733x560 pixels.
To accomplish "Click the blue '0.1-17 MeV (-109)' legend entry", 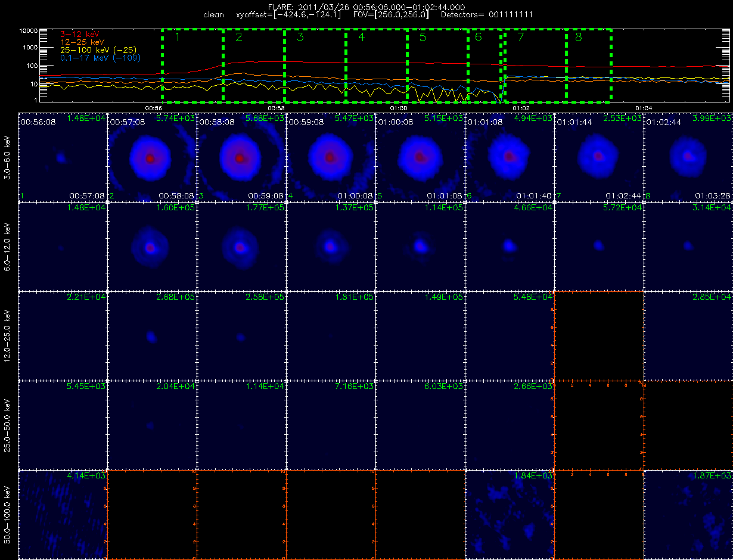I will (100, 58).
